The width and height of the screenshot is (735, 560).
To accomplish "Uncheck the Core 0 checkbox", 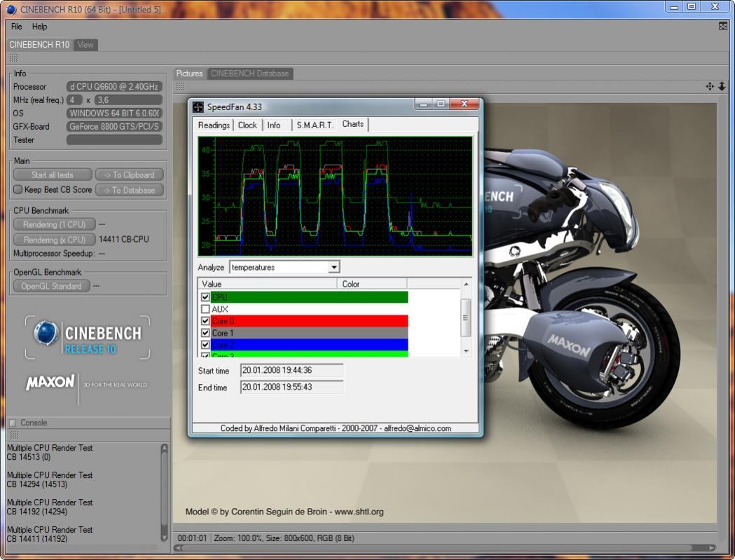I will 205,321.
